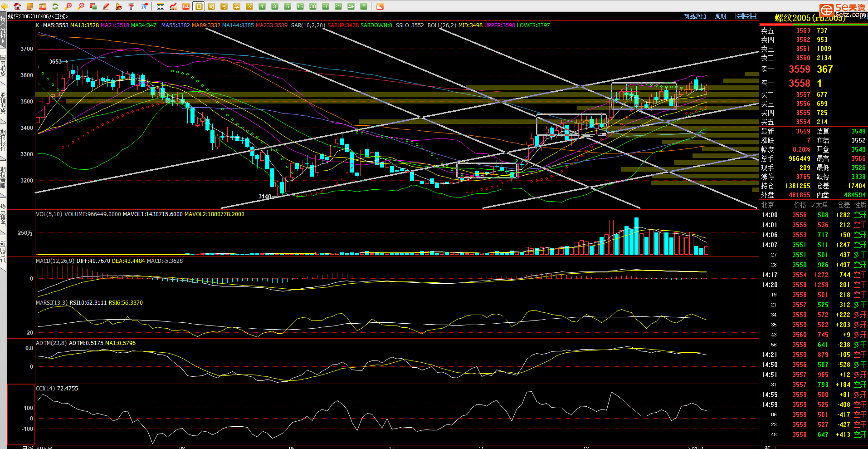Click the 买一 price 3558
868x449 pixels.
(799, 83)
